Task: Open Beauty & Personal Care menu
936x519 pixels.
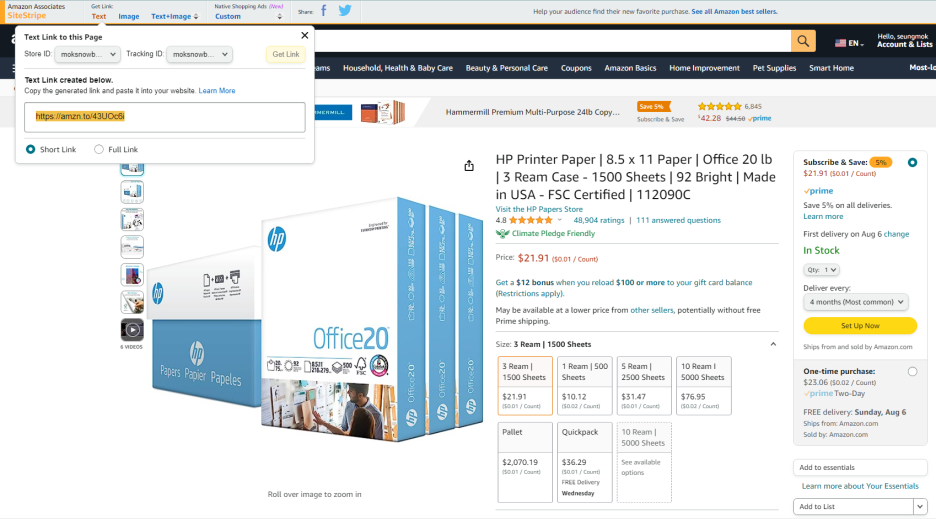Action: tap(507, 68)
